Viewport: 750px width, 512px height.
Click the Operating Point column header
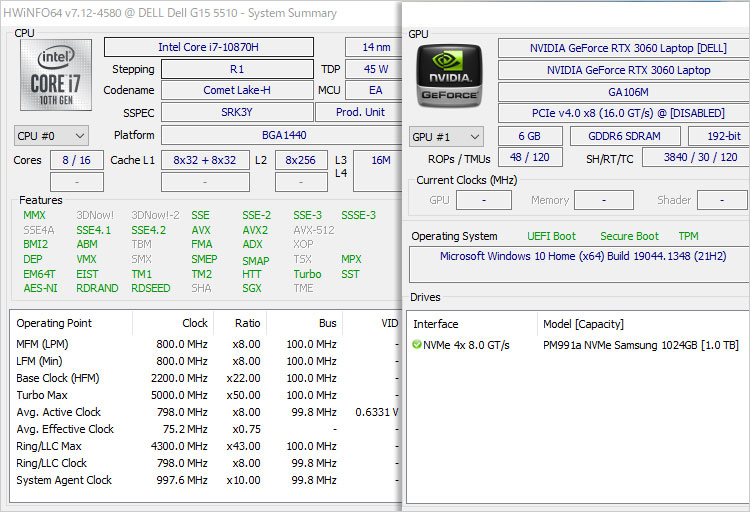pos(71,323)
